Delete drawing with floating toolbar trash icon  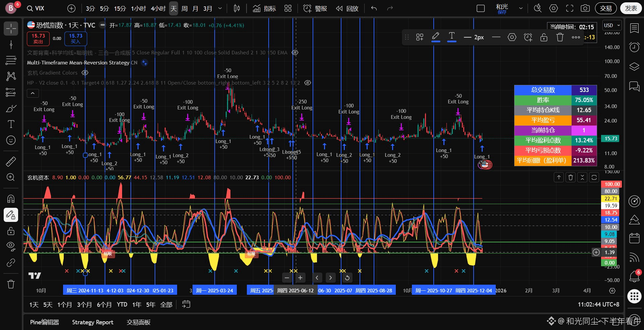560,37
